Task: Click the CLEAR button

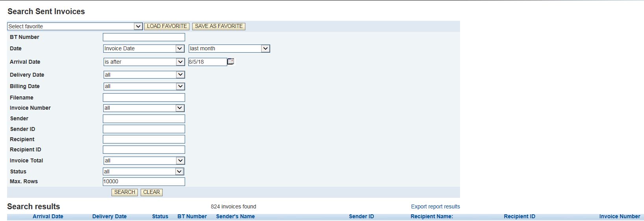Action: (x=151, y=192)
